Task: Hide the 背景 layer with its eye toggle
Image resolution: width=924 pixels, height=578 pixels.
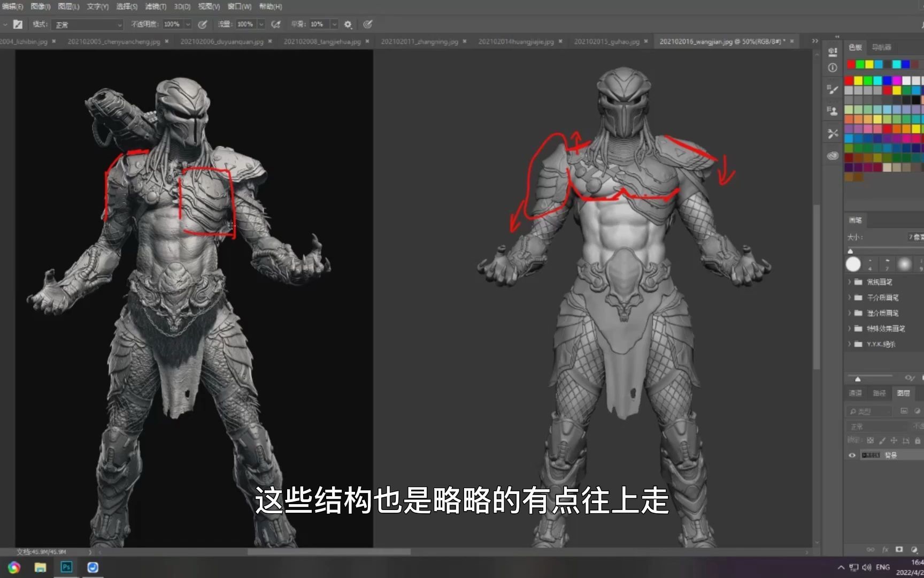Action: coord(852,455)
